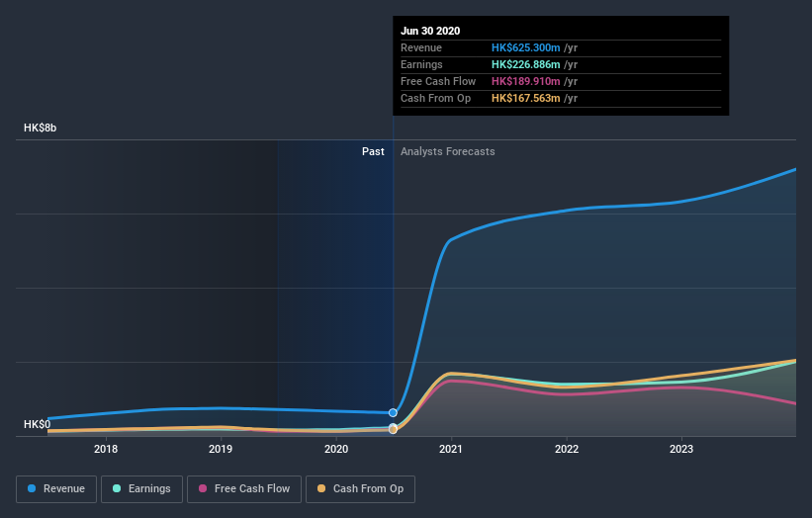
Task: Click the HK$167.563m cash from op value
Action: [x=525, y=98]
